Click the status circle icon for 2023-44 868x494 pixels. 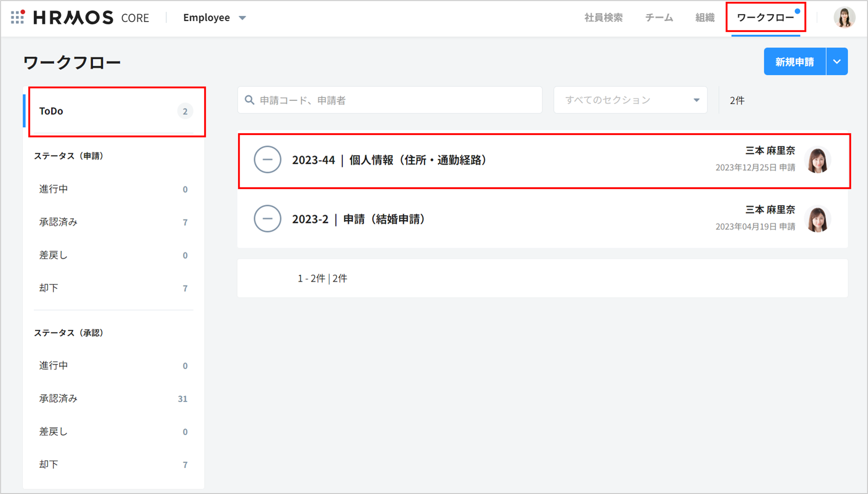pos(267,160)
